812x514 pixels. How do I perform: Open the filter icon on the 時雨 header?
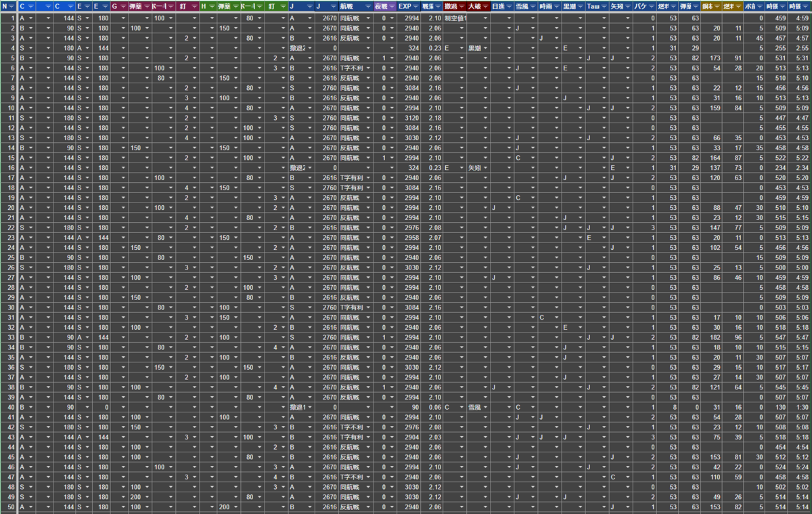pyautogui.click(x=556, y=6)
